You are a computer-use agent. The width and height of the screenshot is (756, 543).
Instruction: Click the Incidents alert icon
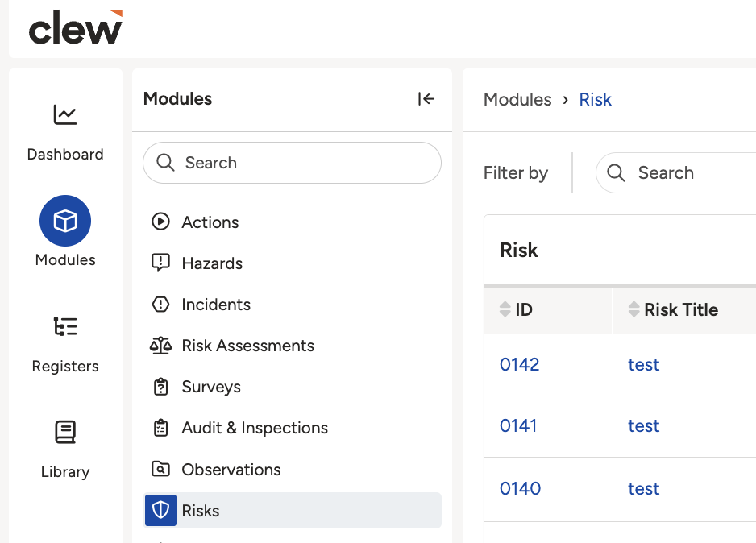point(160,305)
